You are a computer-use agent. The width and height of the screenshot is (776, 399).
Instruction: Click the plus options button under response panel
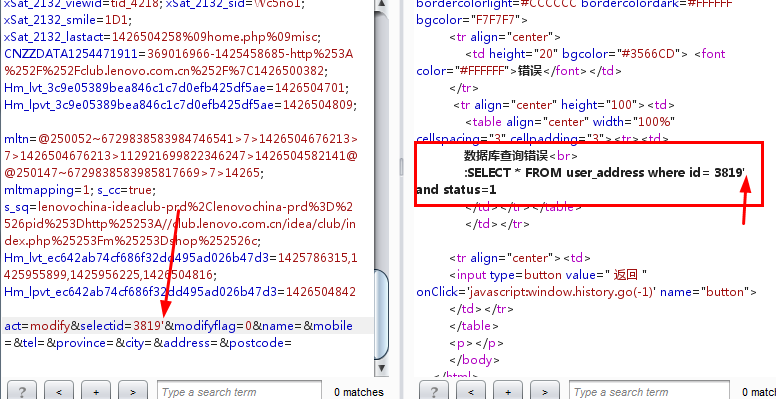[508, 392]
